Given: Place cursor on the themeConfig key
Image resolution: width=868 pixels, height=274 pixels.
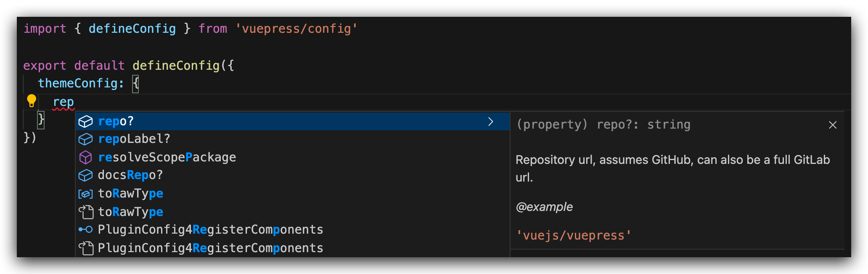Looking at the screenshot, I should (78, 83).
